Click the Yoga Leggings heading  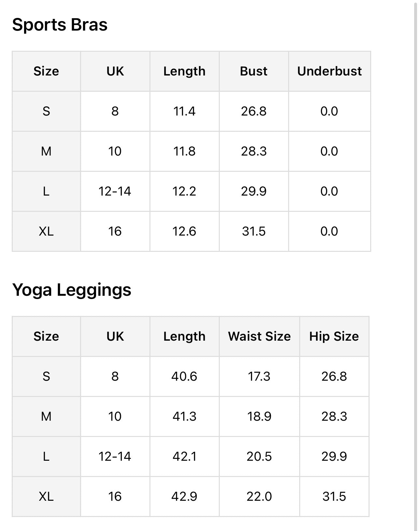72,290
